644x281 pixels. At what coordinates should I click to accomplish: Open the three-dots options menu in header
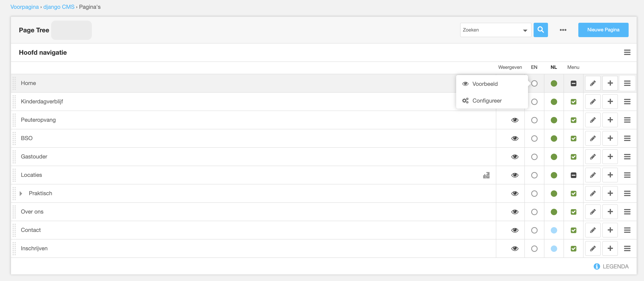click(x=563, y=30)
